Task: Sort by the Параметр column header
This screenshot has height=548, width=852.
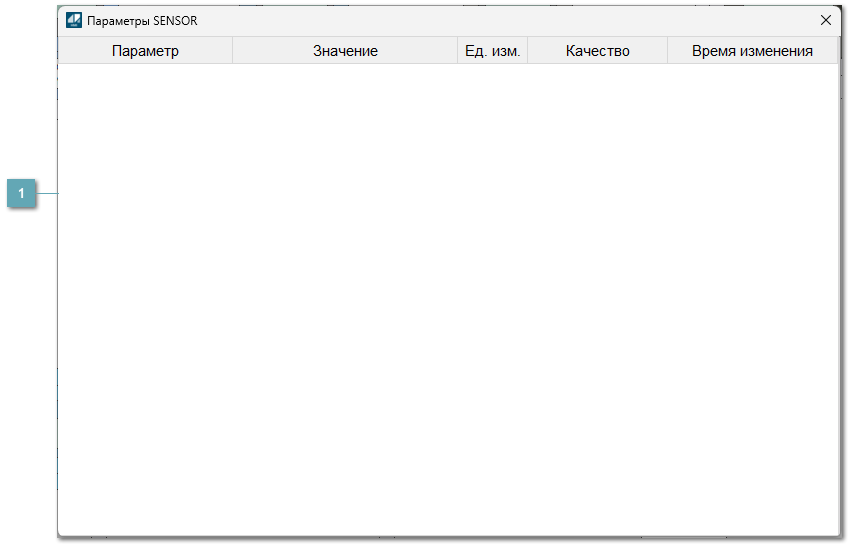Action: coord(145,51)
